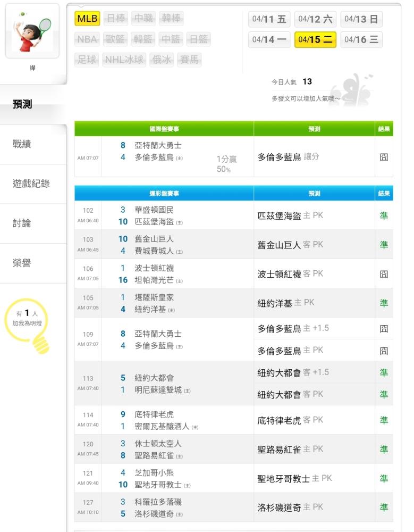The height and width of the screenshot is (532, 414).
Task: Pick date 04/13 日
Action: click(x=361, y=19)
